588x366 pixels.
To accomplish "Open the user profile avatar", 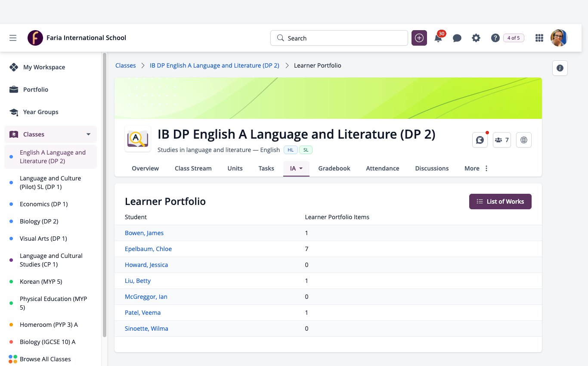I will [559, 38].
